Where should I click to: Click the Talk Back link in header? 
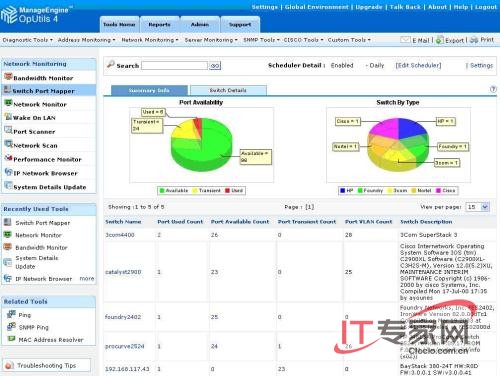point(405,7)
